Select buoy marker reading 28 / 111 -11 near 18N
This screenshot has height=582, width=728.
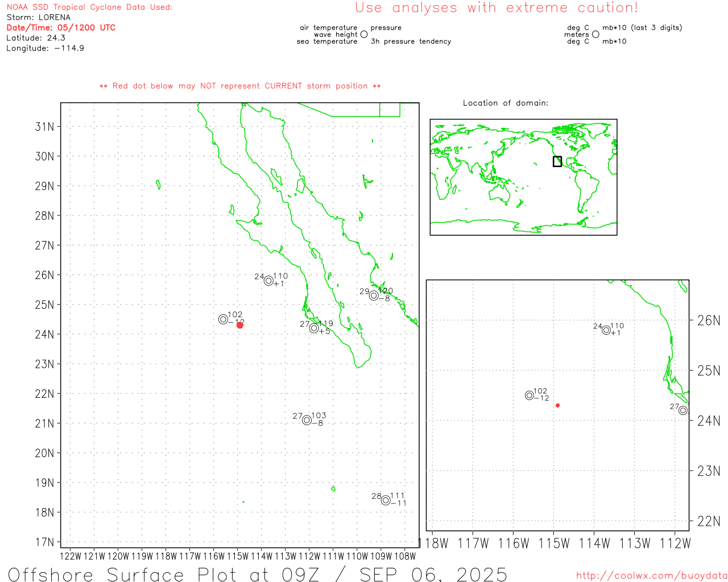point(386,500)
